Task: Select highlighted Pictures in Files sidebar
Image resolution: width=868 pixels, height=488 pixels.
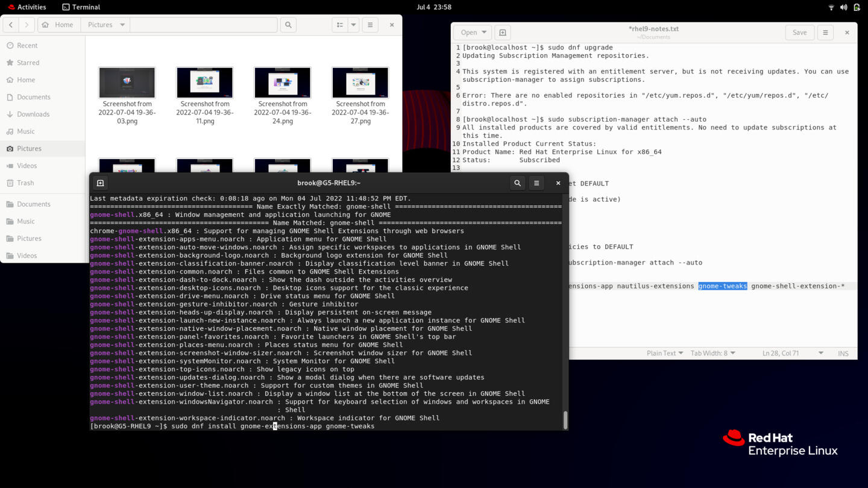Action: point(43,148)
